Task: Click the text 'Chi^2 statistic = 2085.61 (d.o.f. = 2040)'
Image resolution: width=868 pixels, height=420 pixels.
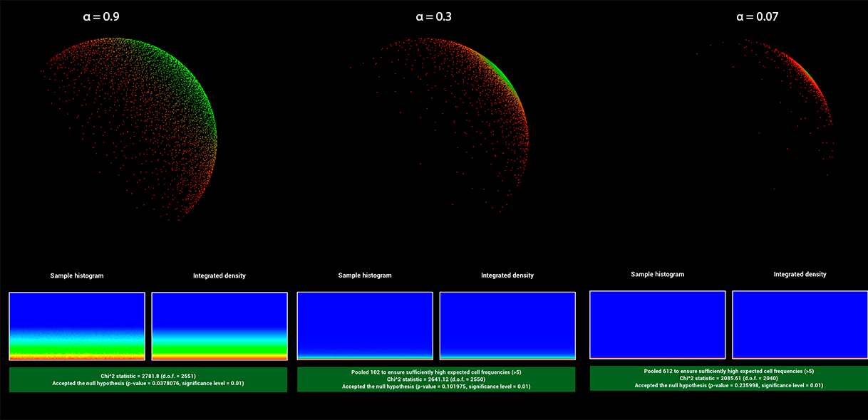Action: [x=729, y=378]
